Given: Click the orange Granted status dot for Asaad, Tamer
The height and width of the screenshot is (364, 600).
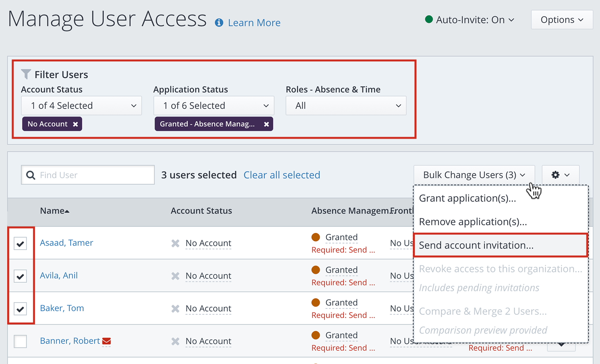Looking at the screenshot, I should (316, 237).
